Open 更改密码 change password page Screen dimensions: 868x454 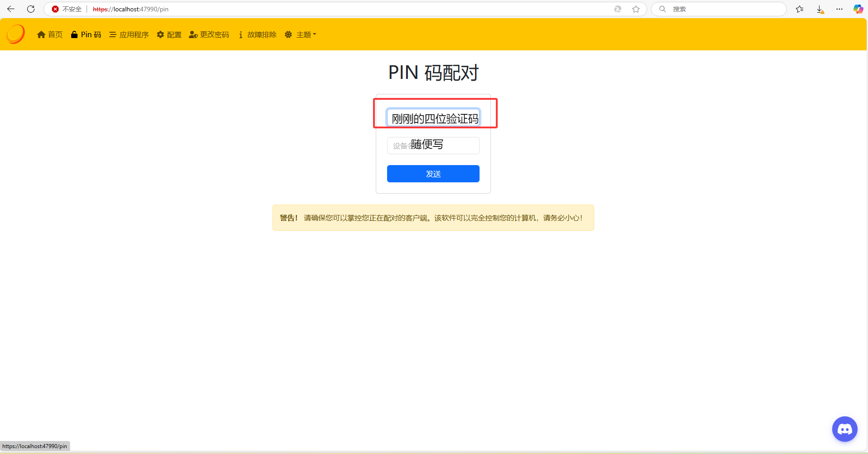(x=209, y=34)
